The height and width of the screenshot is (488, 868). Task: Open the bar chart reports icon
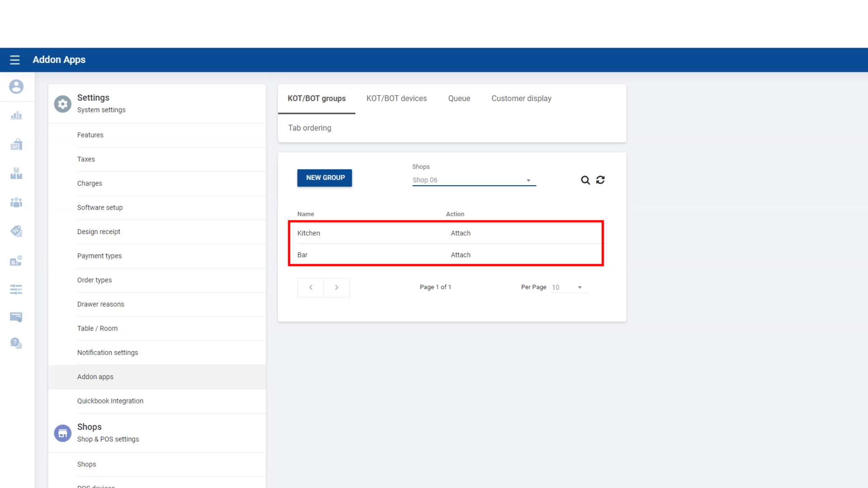coord(16,116)
